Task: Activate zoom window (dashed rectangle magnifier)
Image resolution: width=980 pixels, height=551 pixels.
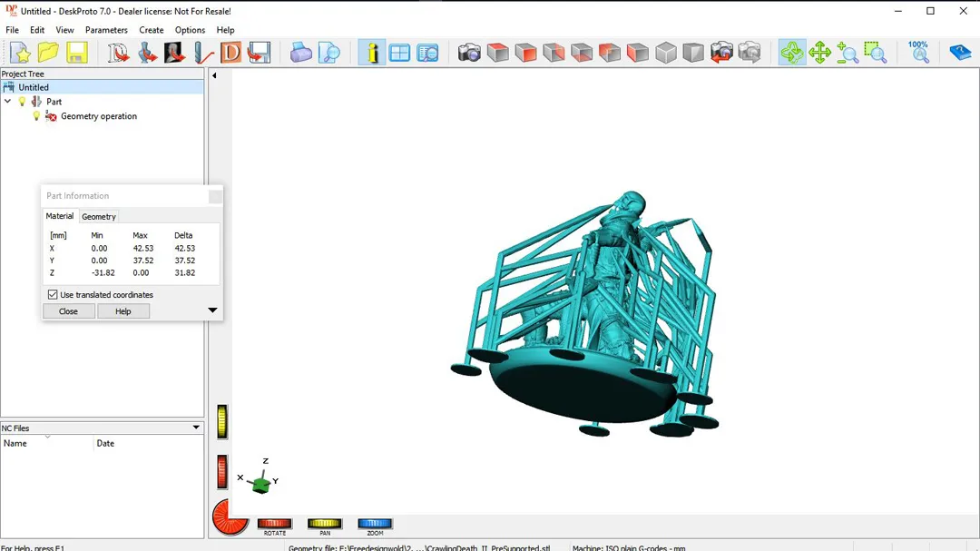Action: tap(876, 53)
